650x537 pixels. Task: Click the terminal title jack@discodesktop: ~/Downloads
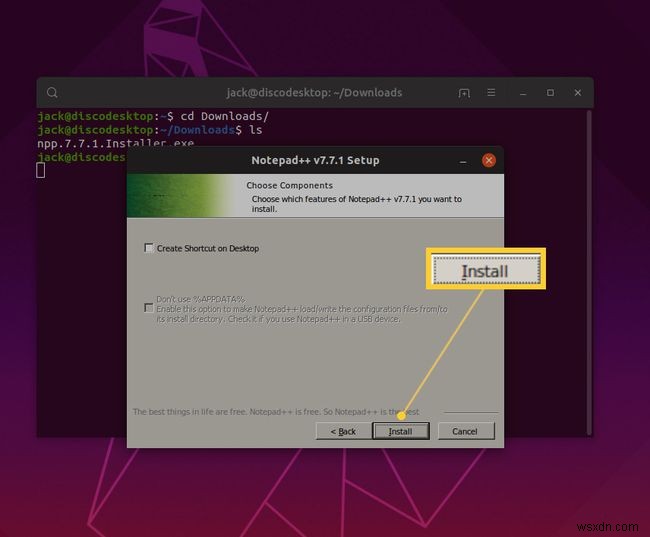point(314,92)
